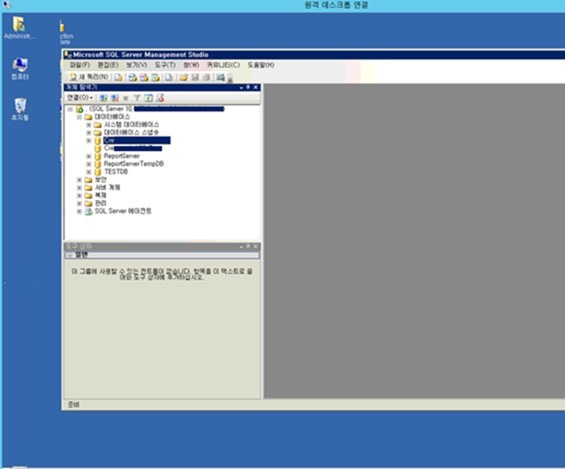
Task: Click the Filter funnel icon in Object Explorer
Action: click(x=137, y=98)
